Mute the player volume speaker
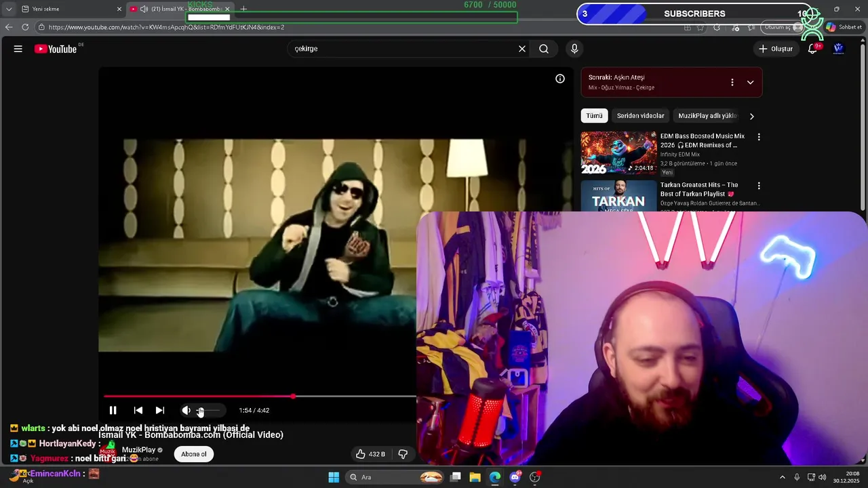This screenshot has width=868, height=488. [x=186, y=410]
